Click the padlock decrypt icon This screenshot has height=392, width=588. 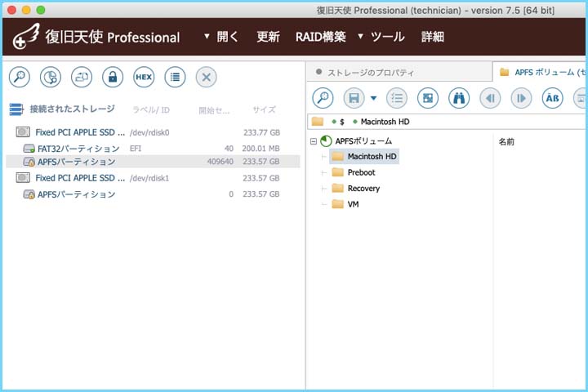pos(113,78)
